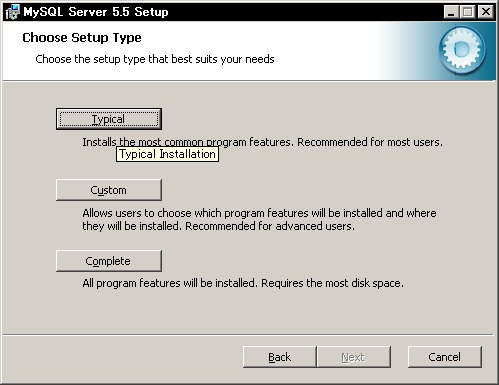
Task: Click the subtitle about best suited setup type
Action: [x=155, y=59]
